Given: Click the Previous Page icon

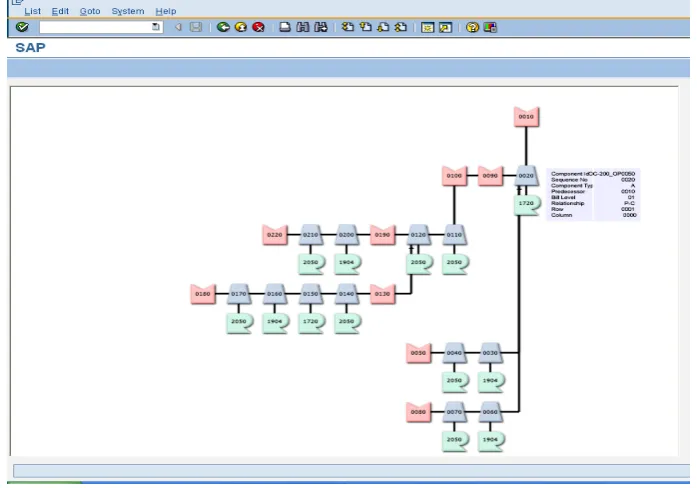Looking at the screenshot, I should pos(365,27).
